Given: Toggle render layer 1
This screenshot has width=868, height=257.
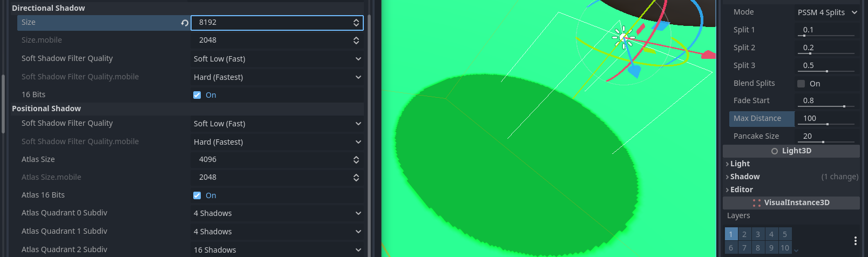Looking at the screenshot, I should click(731, 234).
